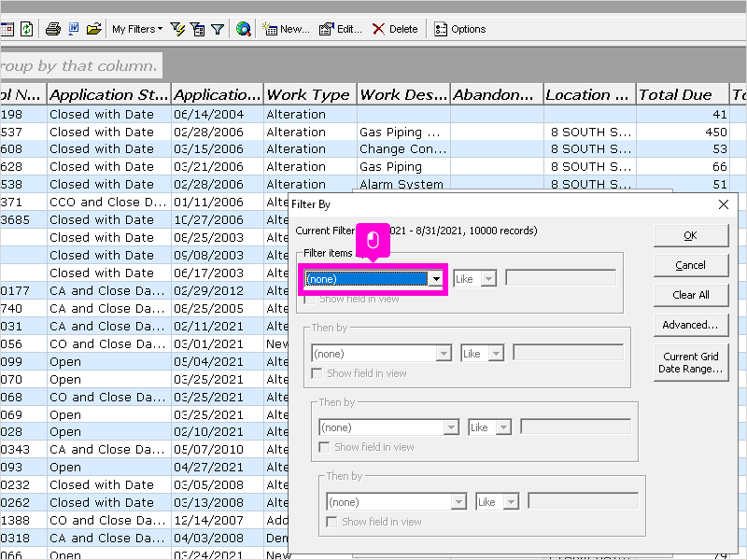Image resolution: width=747 pixels, height=560 pixels.
Task: Click the Cancel button in Filter By
Action: 691,265
